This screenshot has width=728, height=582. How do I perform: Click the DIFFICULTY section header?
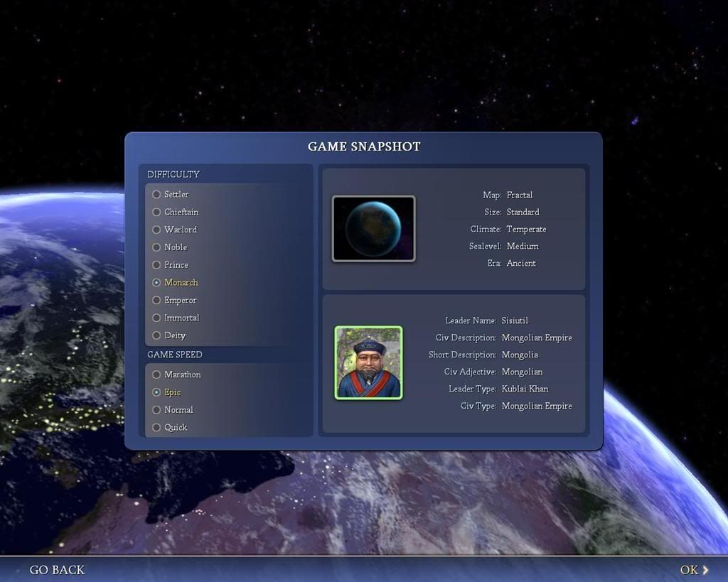coord(173,175)
